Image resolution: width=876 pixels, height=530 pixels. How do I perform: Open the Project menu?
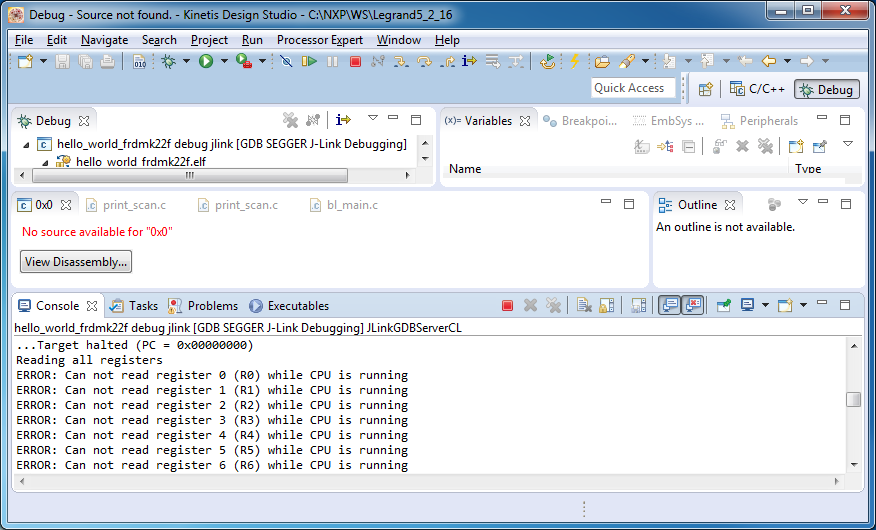pyautogui.click(x=210, y=40)
